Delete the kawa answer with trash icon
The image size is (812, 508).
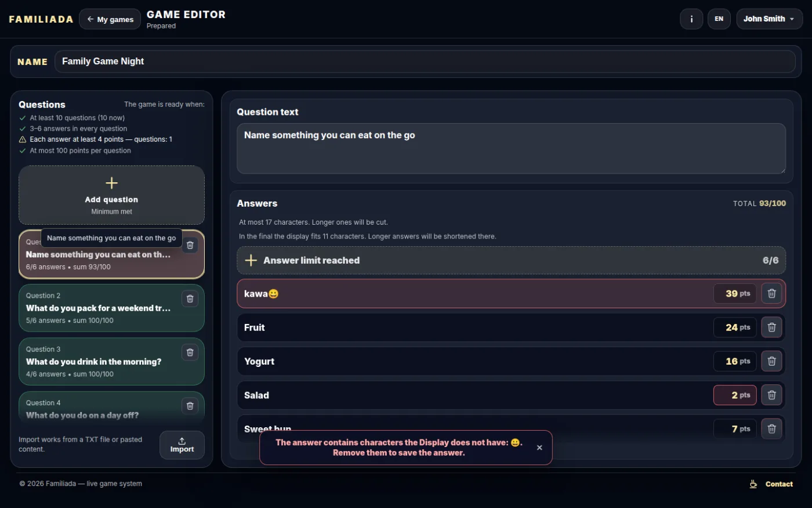point(771,294)
